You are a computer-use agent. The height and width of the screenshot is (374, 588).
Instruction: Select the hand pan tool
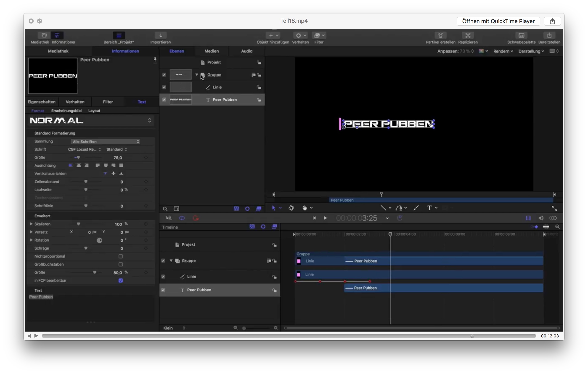pyautogui.click(x=305, y=208)
